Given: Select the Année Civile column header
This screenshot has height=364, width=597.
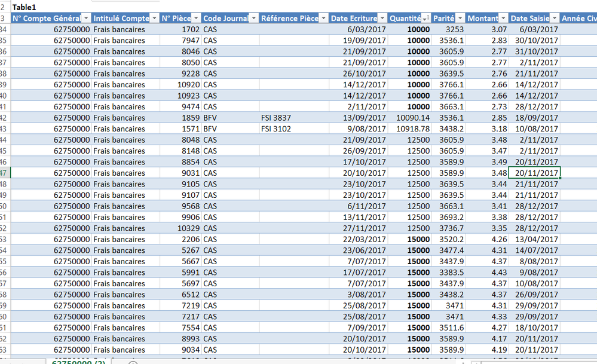Looking at the screenshot, I should (x=578, y=19).
